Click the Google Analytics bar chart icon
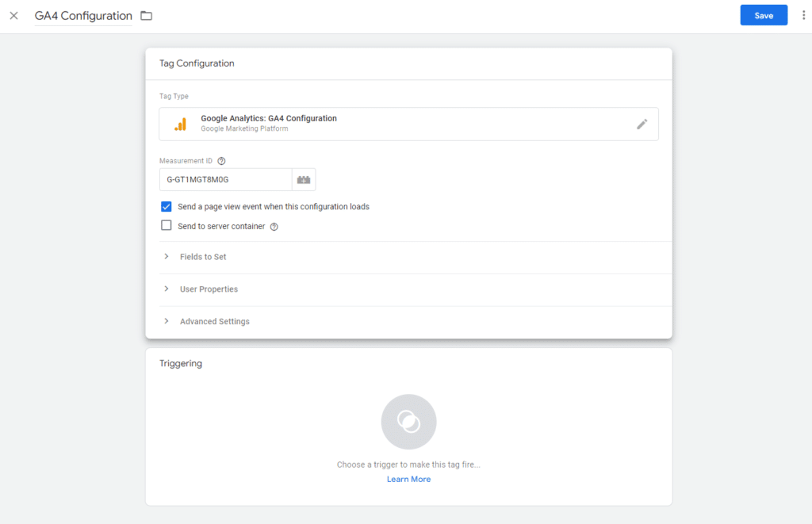 180,124
